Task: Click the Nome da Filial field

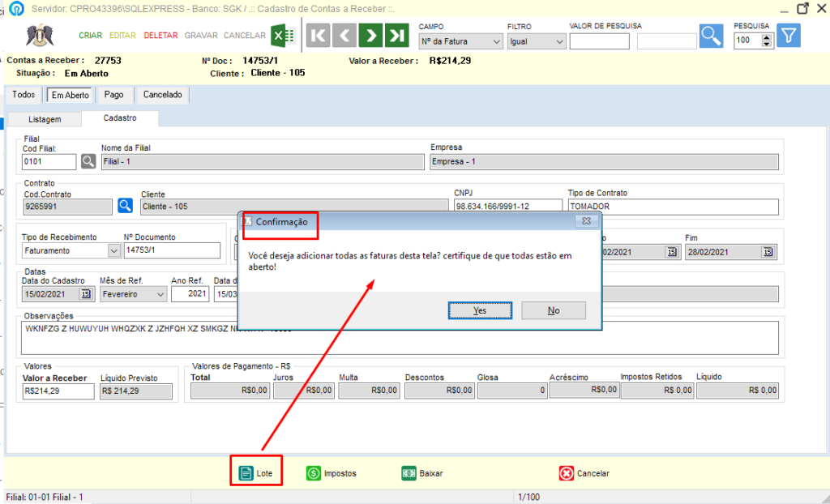Action: tap(263, 161)
